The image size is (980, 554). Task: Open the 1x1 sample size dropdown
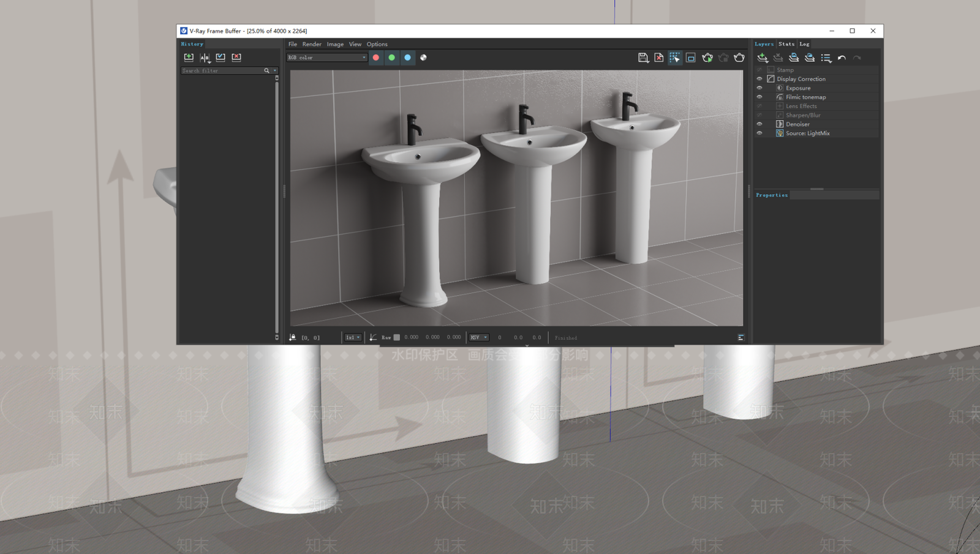tap(353, 337)
